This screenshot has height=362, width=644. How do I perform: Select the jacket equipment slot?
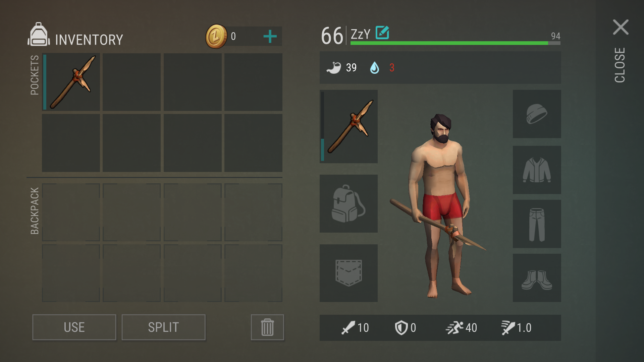pos(537,170)
